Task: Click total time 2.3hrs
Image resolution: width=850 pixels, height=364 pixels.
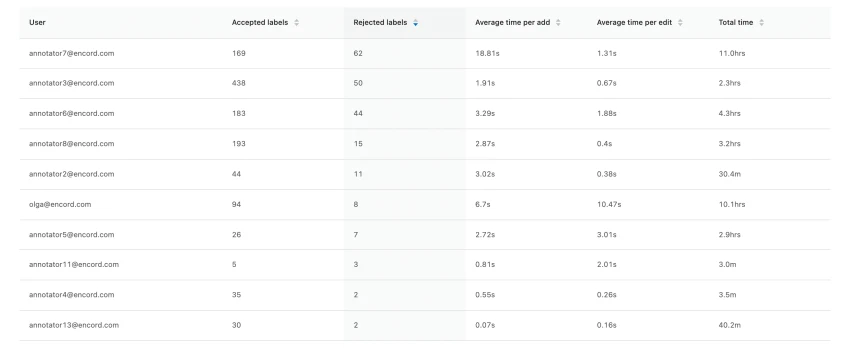Action: click(729, 83)
